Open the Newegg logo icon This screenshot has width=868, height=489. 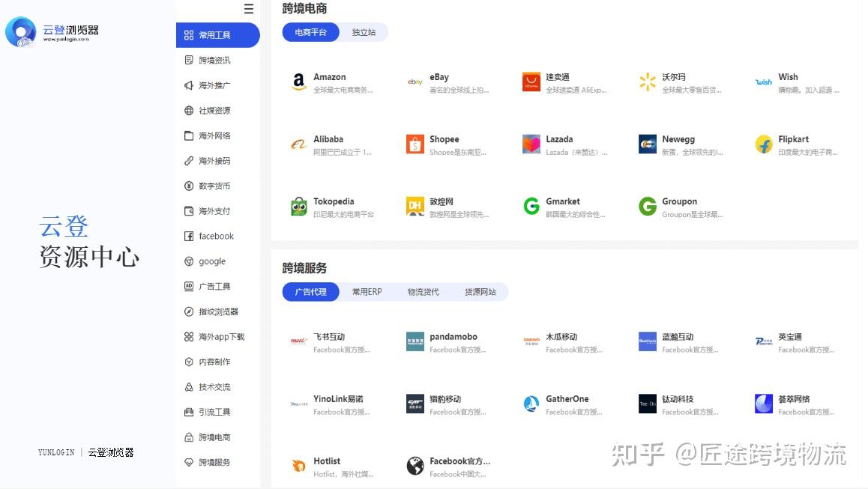(648, 145)
